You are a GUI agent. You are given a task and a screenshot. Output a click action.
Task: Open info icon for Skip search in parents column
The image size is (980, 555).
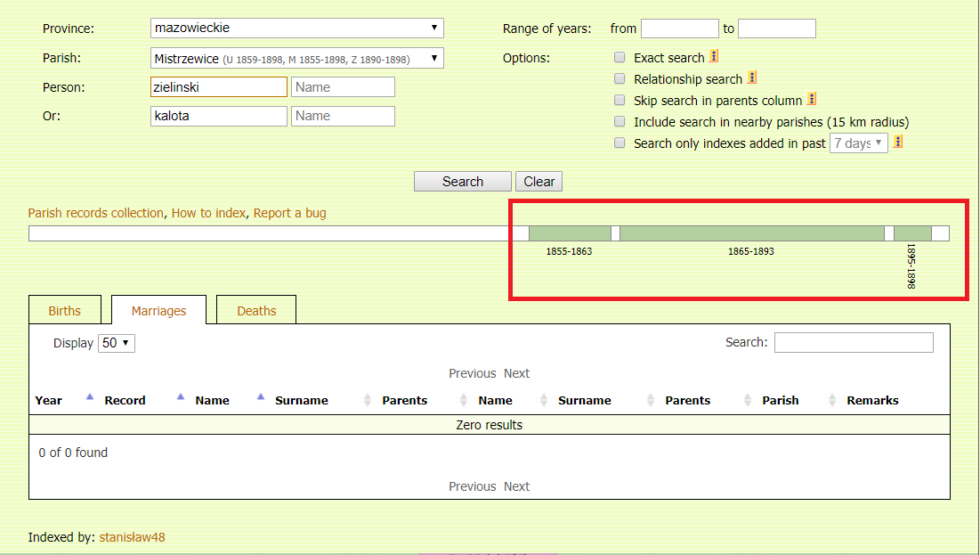(812, 99)
